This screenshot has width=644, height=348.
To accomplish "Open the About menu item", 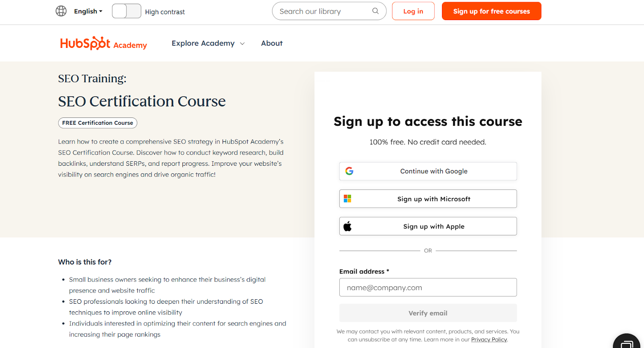I will [272, 43].
